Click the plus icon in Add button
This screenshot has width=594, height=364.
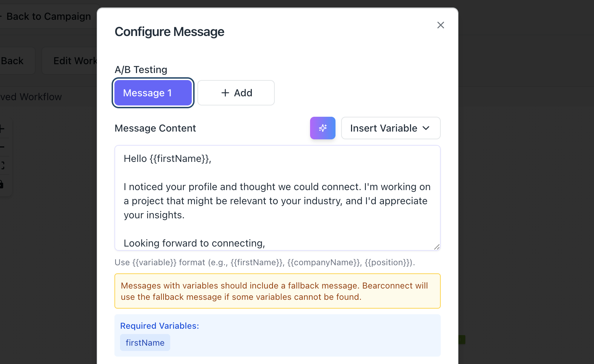pyautogui.click(x=225, y=93)
